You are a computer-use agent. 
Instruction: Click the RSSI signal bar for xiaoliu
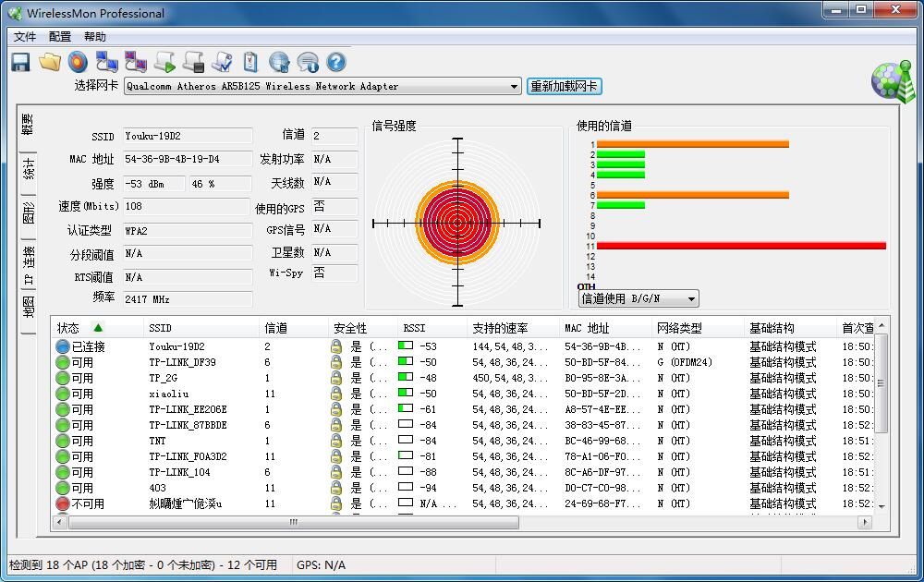click(406, 393)
